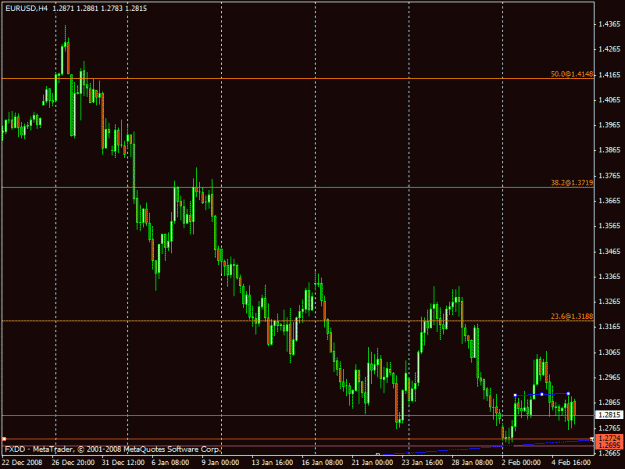Click the 1.3565 price axis value
Image resolution: width=625 pixels, height=469 pixels.
point(609,226)
